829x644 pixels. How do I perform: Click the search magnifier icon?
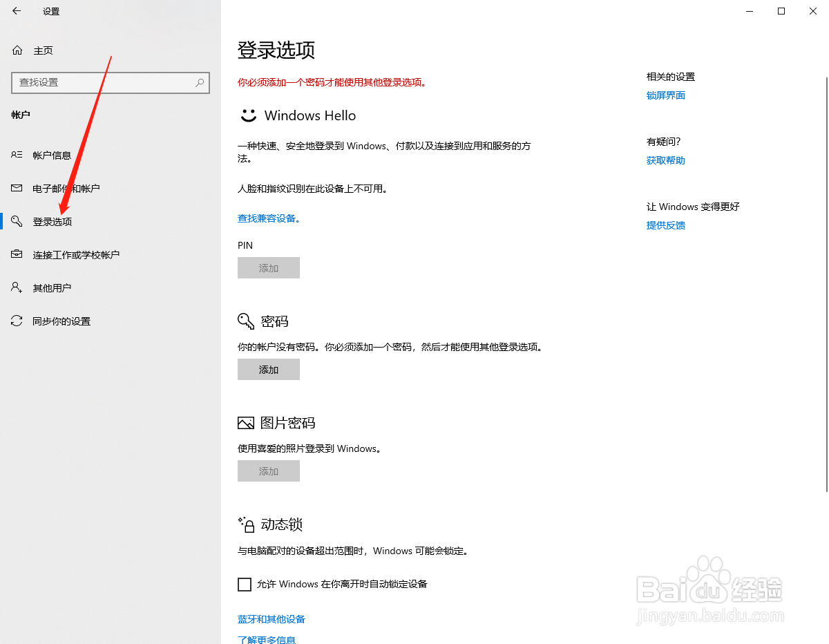coord(200,82)
